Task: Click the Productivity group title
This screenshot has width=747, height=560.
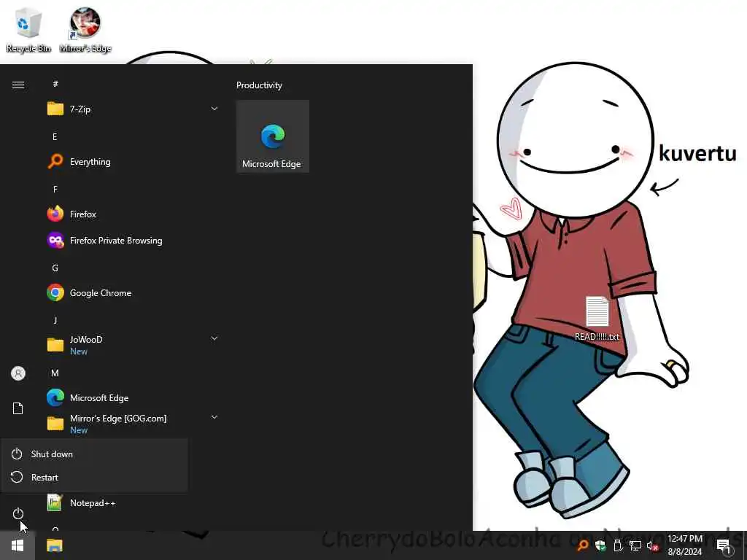Action: [x=259, y=85]
